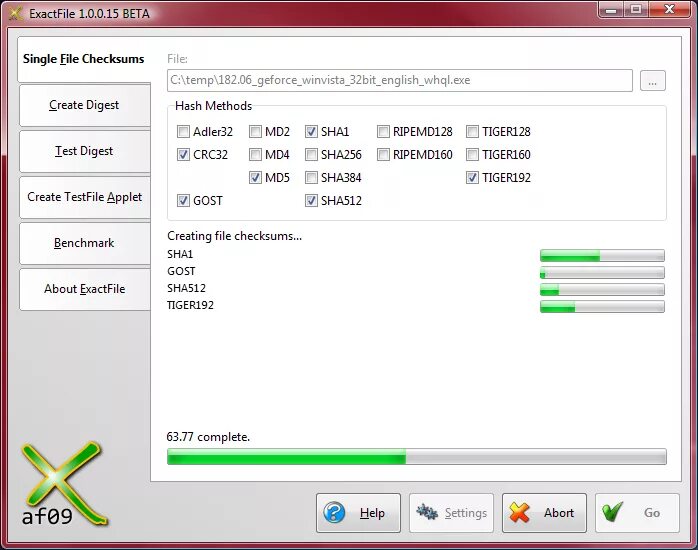The width and height of the screenshot is (698, 550).
Task: Click the Go button label
Action: coord(652,513)
